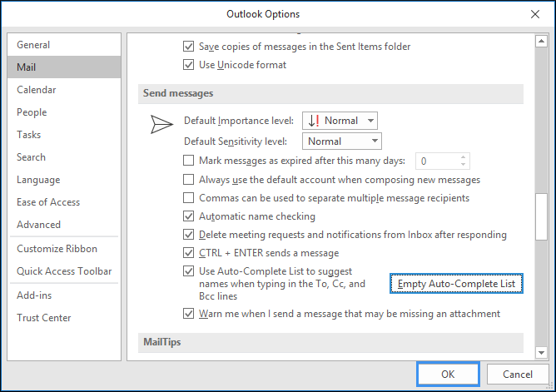This screenshot has width=556, height=392.
Task: Open Default Importance level dropdown
Action: tap(340, 121)
